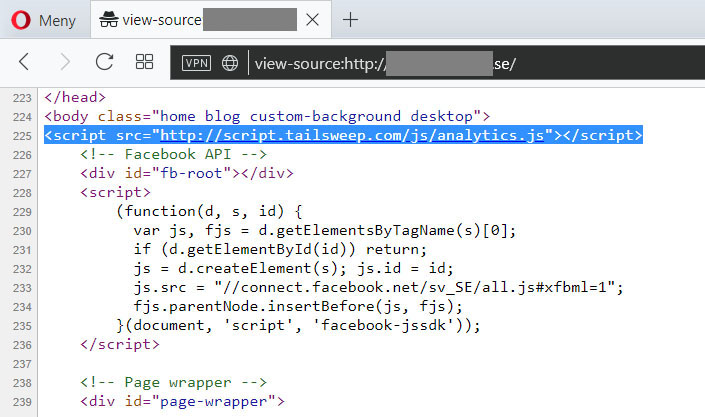The image size is (705, 417).
Task: Click the closing </script> tag on line 236
Action: [x=120, y=345]
